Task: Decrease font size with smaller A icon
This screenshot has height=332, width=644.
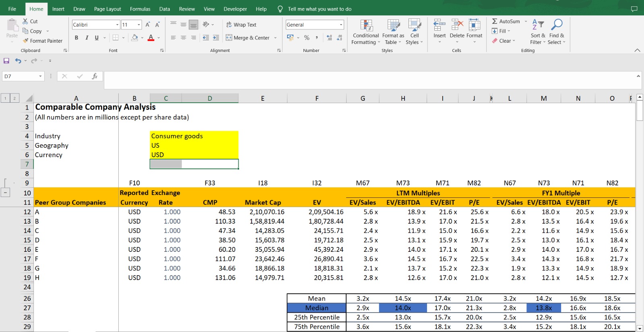Action: tap(157, 25)
